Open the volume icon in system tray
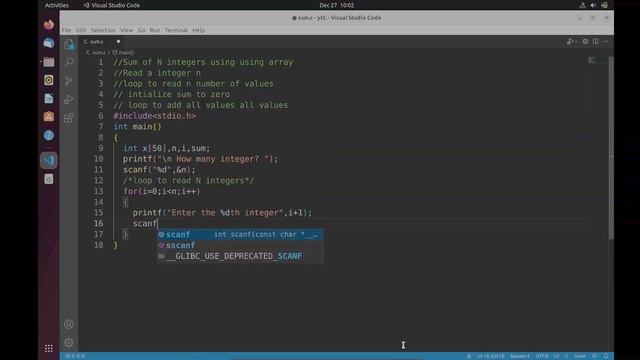Viewport: 640px width, 360px height. point(593,5)
